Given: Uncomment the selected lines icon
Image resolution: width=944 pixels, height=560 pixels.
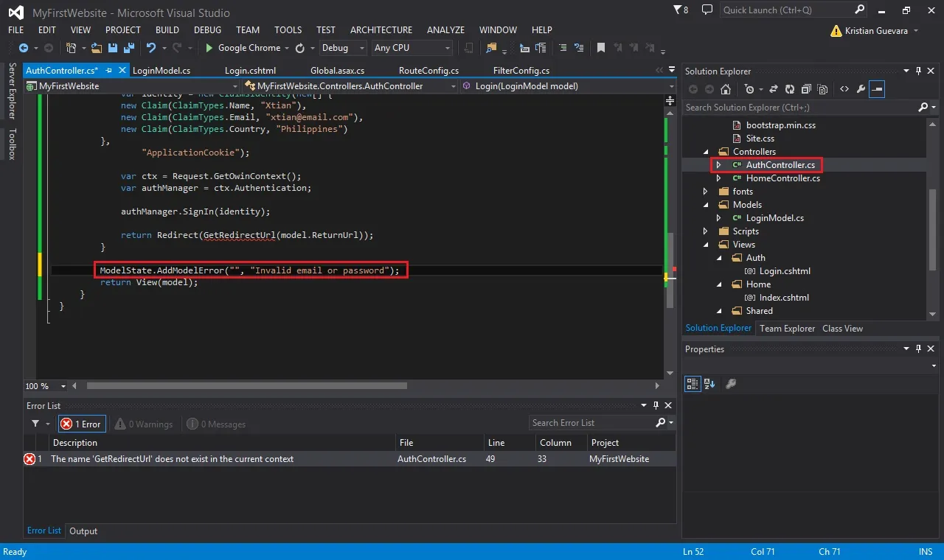Looking at the screenshot, I should [x=579, y=48].
